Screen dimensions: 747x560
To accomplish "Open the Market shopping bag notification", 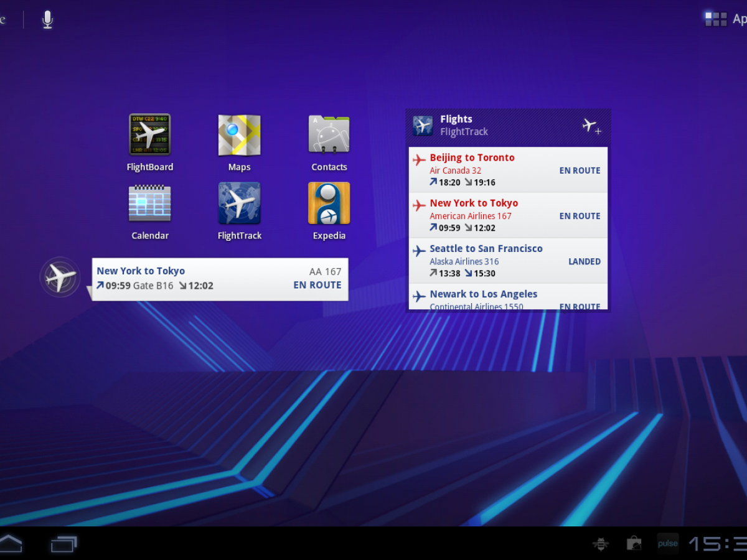I will point(634,544).
